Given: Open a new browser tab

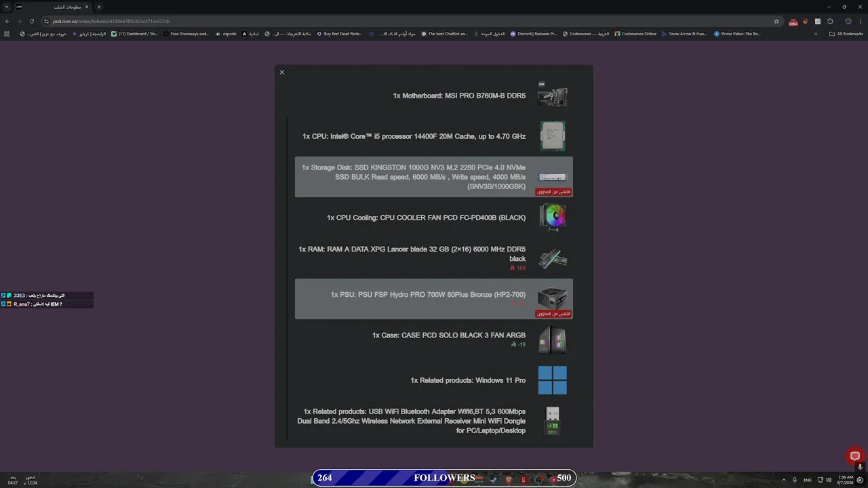Looking at the screenshot, I should click(x=98, y=7).
